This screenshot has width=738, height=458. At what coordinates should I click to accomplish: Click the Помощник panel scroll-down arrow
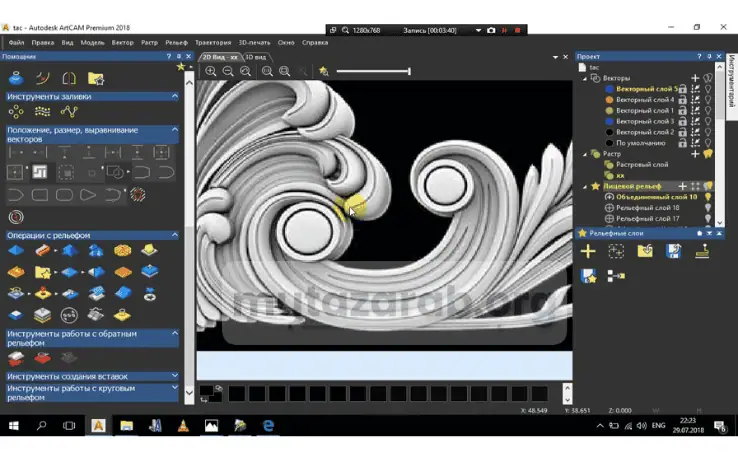pos(189,393)
